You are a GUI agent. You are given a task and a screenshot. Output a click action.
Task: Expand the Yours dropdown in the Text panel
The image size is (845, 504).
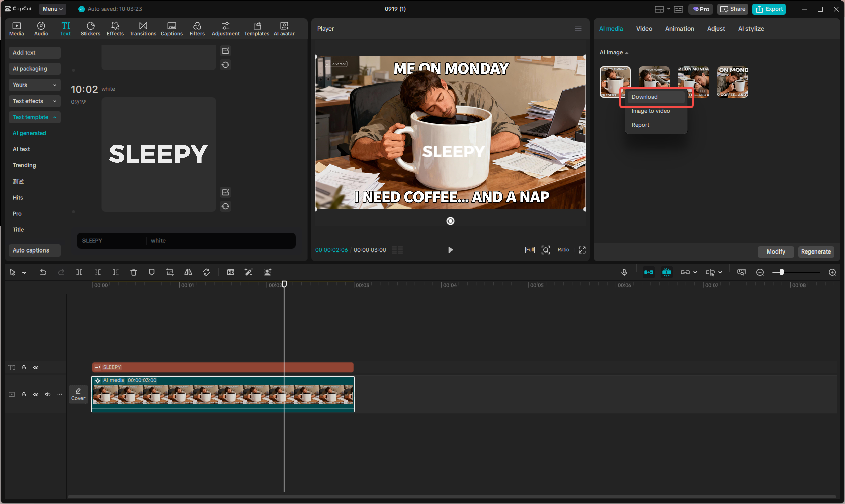[x=34, y=85]
